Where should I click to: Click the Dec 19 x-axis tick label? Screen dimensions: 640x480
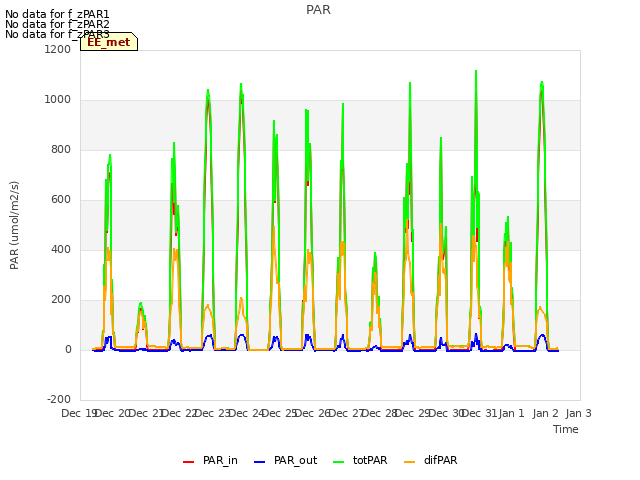79,413
